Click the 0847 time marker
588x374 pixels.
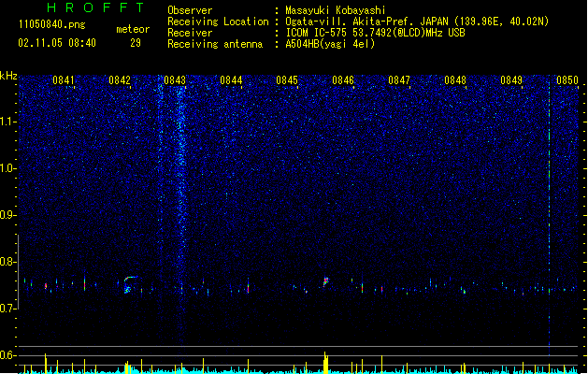399,80
